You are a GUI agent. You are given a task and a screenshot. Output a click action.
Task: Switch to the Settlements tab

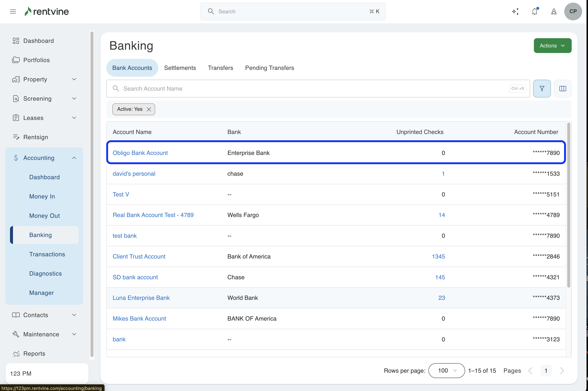pos(180,68)
